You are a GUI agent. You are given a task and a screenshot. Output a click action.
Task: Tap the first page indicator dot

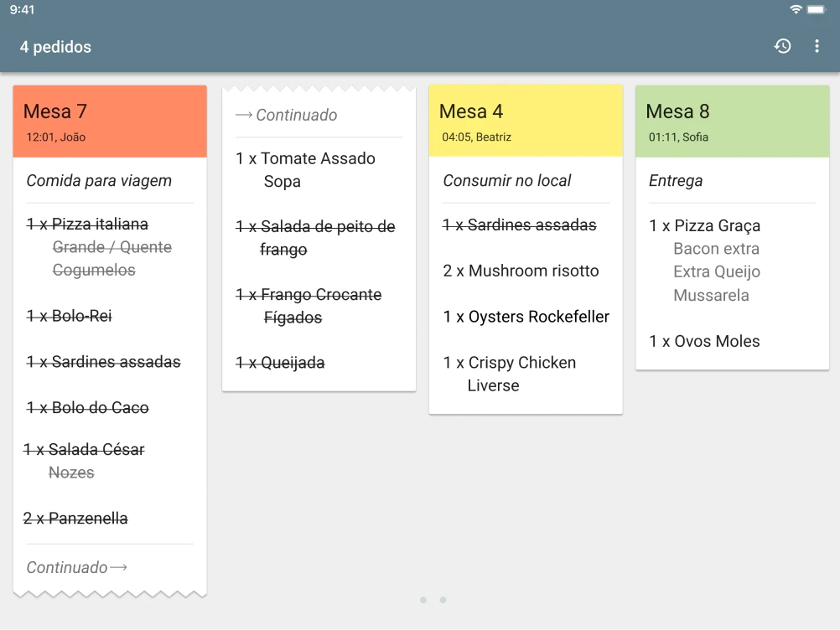pyautogui.click(x=423, y=600)
